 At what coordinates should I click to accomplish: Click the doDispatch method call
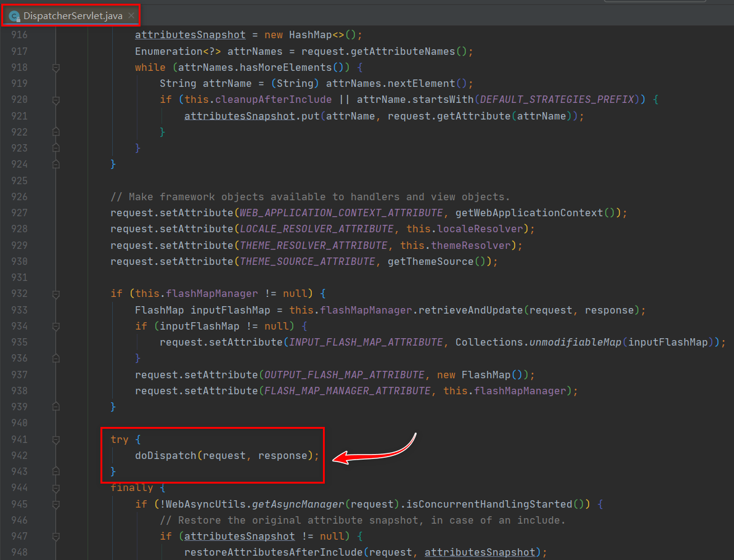(166, 456)
